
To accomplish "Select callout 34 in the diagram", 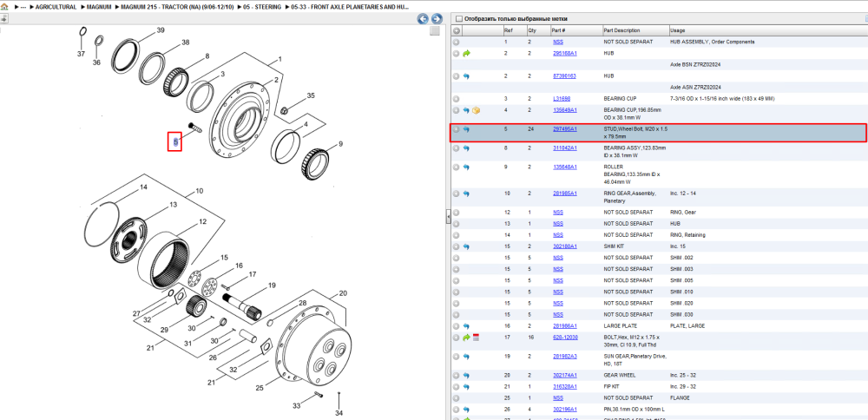I will pos(339,413).
